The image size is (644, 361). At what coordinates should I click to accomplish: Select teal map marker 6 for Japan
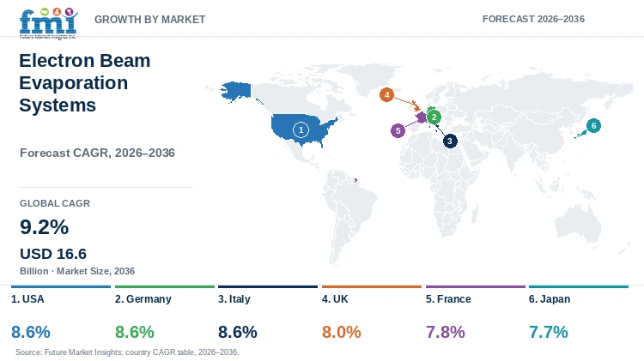593,125
